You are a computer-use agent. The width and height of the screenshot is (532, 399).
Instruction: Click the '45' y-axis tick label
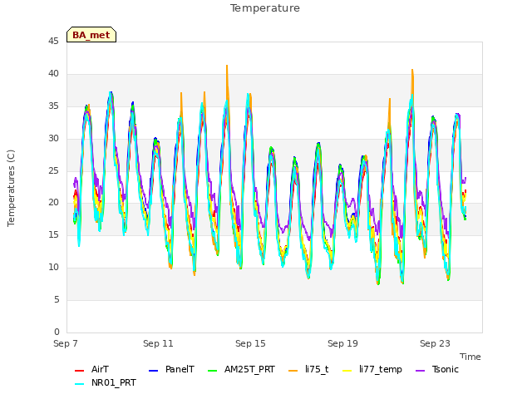coord(53,42)
